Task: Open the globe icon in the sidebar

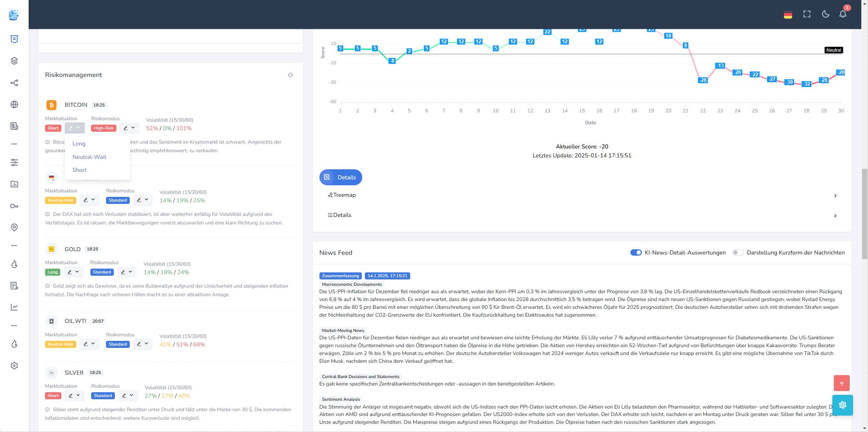Action: 14,105
